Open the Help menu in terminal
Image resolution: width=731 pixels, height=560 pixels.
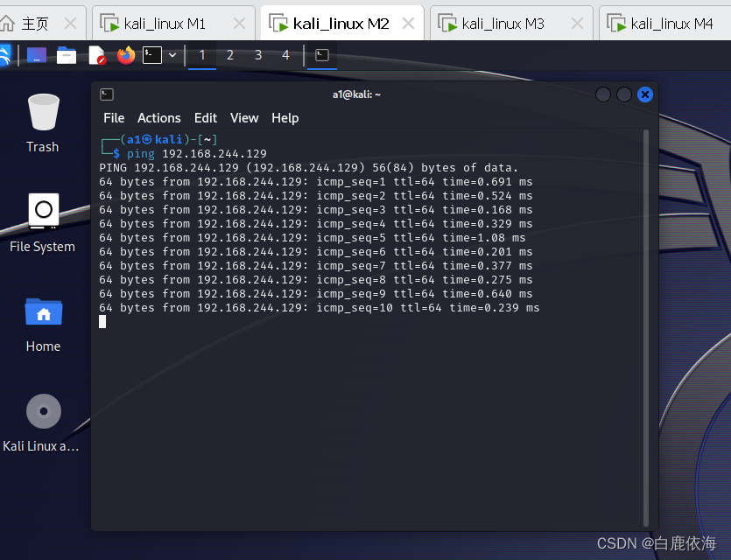point(285,118)
